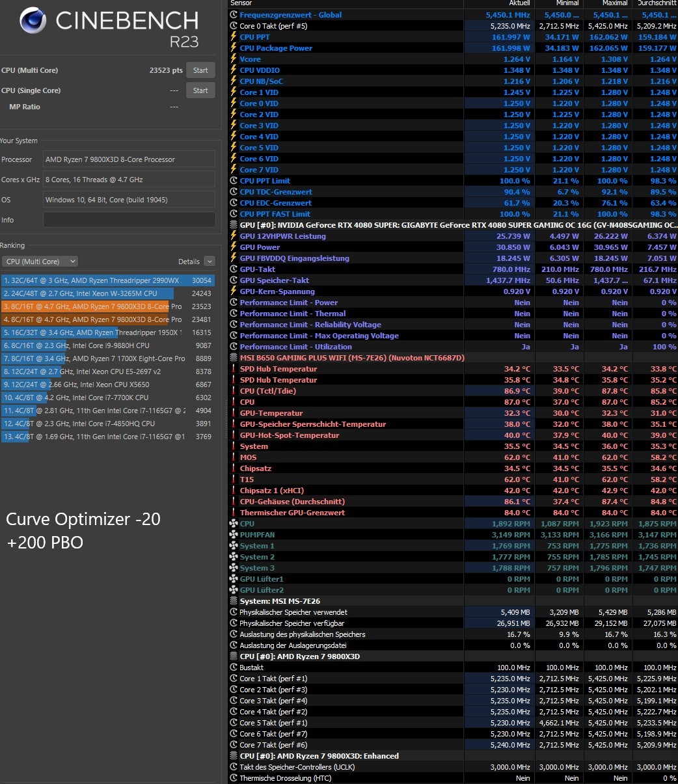Select ranking entry Core i7-7700K
Image resolution: width=678 pixels, height=784 pixels.
[108, 398]
